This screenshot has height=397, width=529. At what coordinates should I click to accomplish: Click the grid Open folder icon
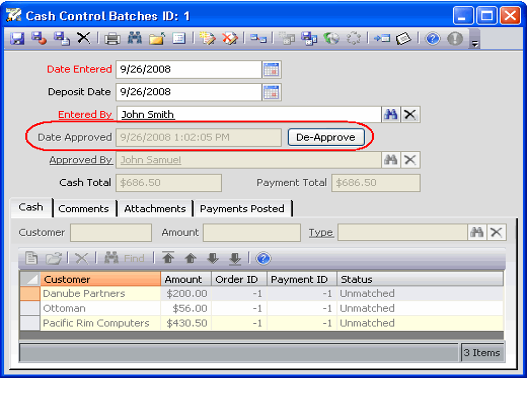tap(54, 259)
